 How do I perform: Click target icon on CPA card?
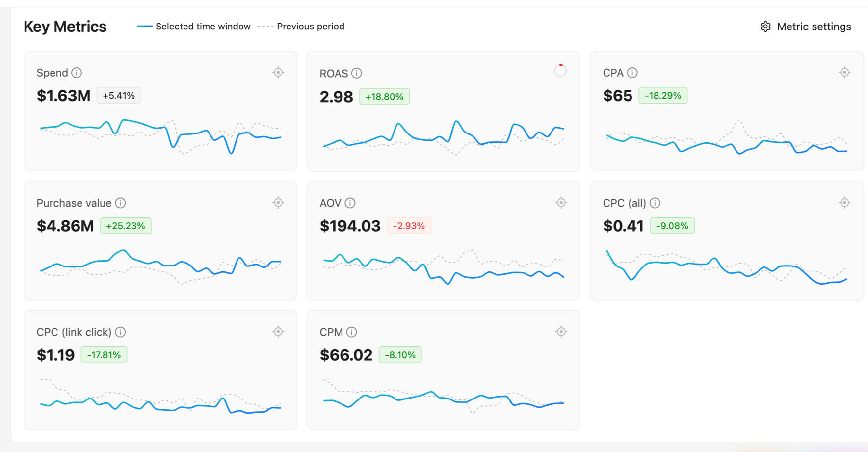click(x=844, y=72)
